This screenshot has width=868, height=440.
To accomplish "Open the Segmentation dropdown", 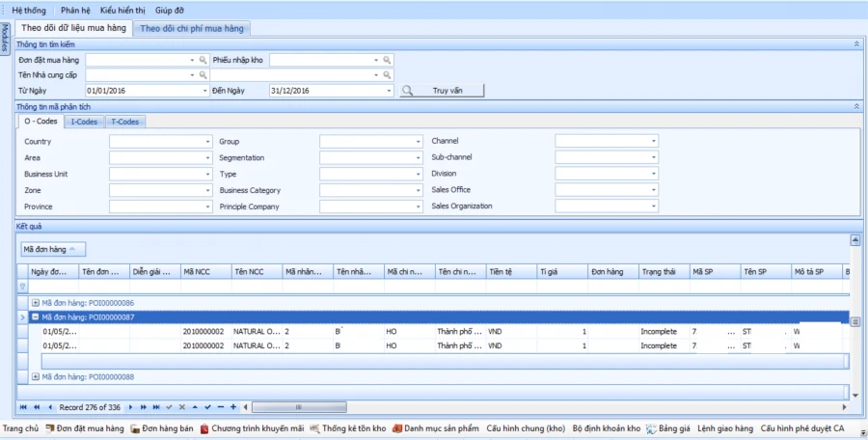I will click(x=418, y=158).
